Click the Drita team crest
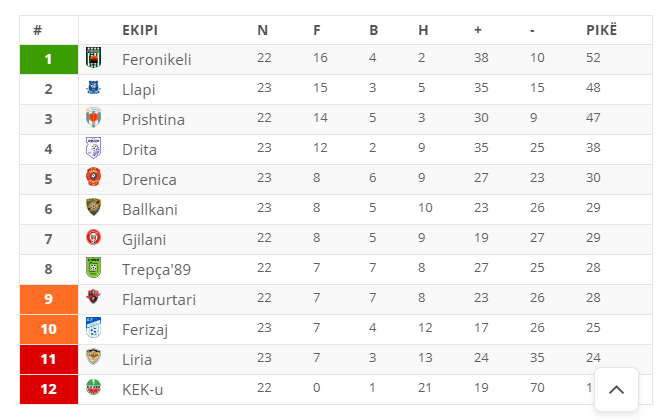The height and width of the screenshot is (420, 658). click(x=94, y=148)
